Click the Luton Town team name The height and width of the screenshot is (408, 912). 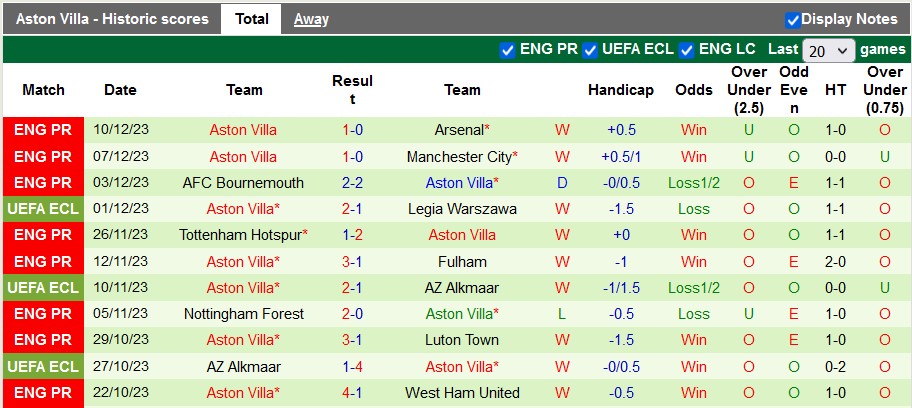tap(462, 340)
